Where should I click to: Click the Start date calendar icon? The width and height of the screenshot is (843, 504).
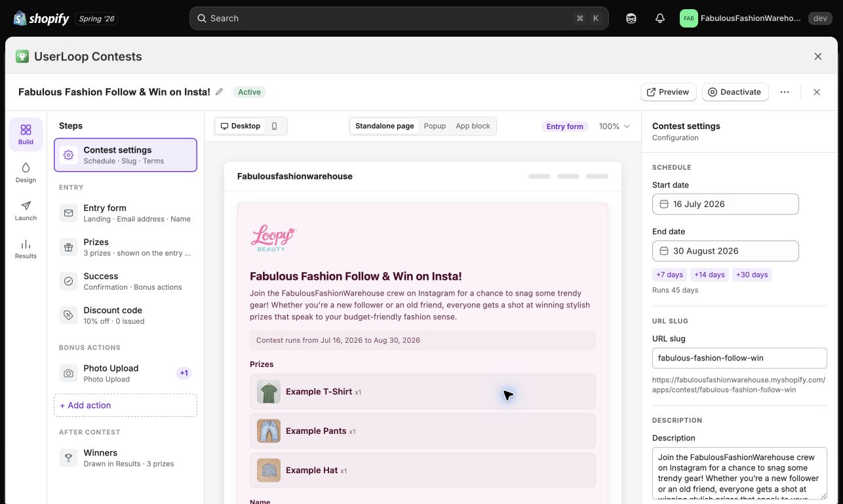click(663, 204)
